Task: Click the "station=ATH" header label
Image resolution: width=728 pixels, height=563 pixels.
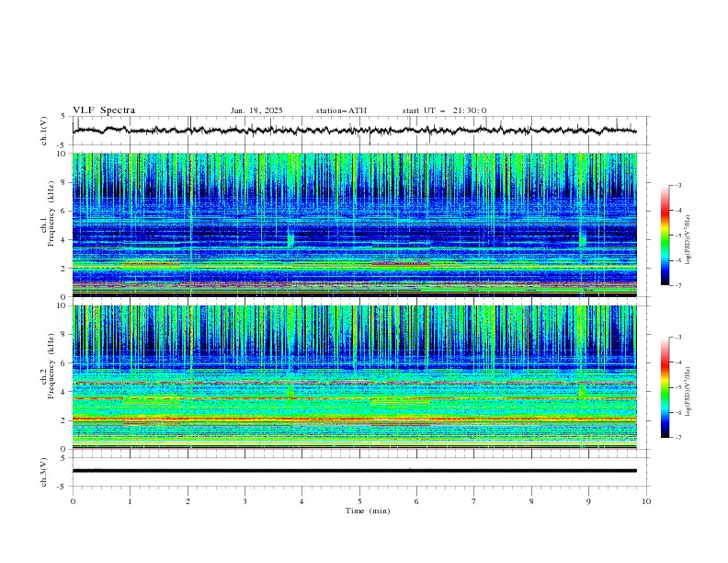Action: point(341,110)
